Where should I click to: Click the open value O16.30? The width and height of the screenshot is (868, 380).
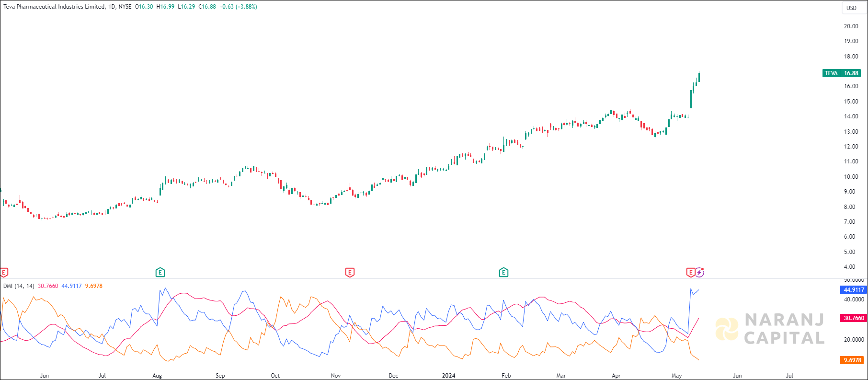pos(144,7)
